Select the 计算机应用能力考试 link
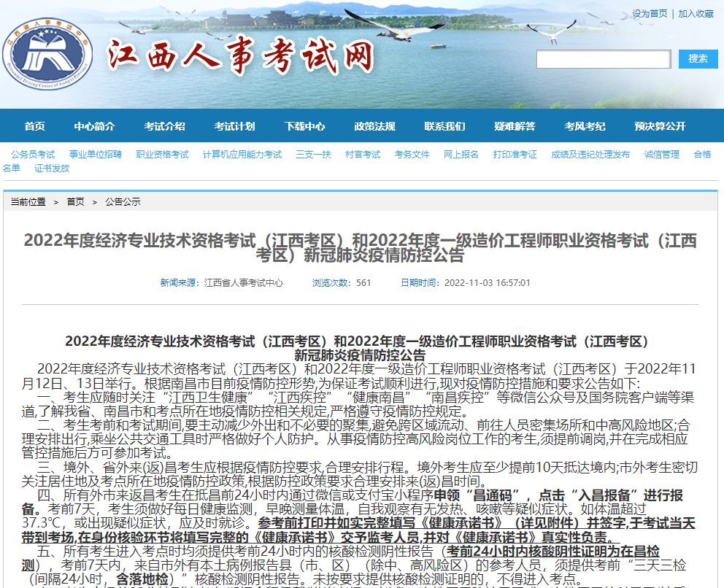Viewport: 724px width, 588px height. 242,155
